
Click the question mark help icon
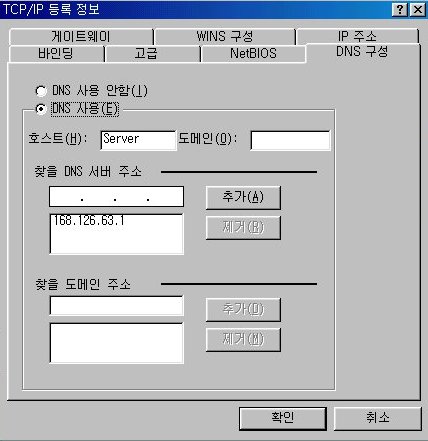coord(400,10)
